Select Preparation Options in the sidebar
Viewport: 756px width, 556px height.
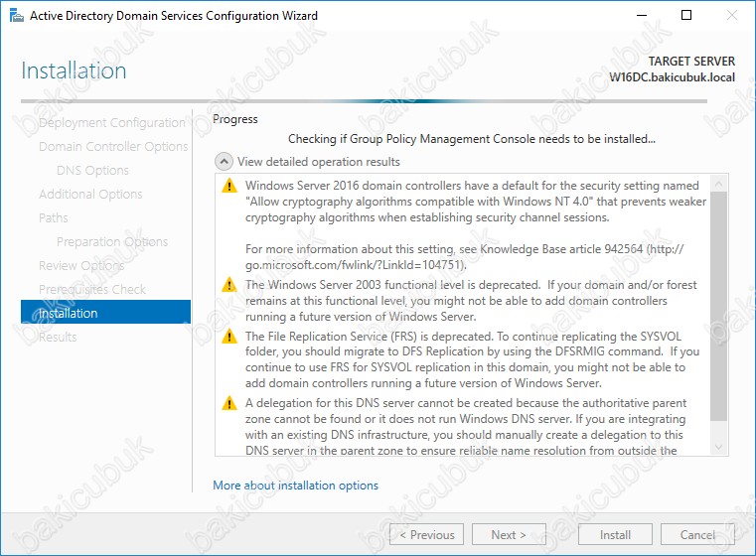(112, 242)
